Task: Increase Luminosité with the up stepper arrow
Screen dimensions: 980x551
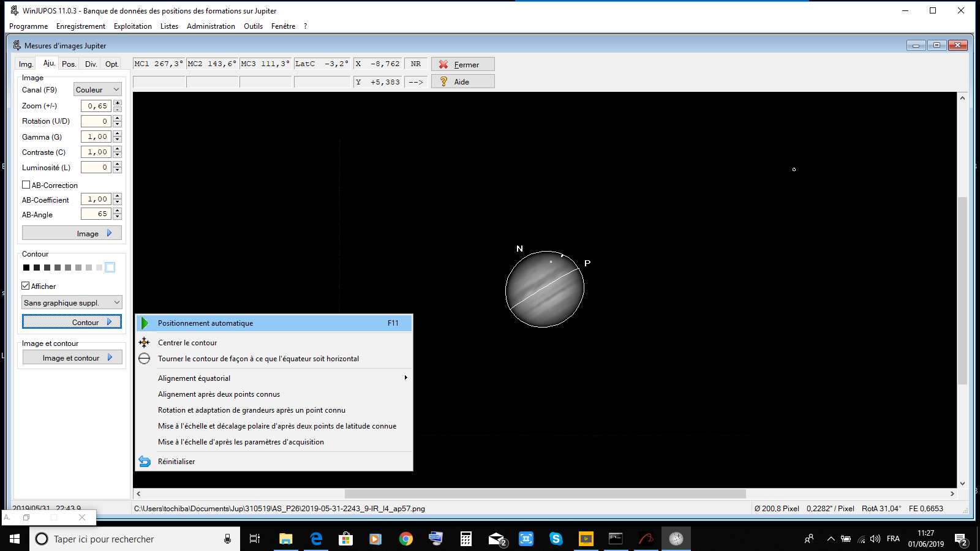Action: point(118,164)
